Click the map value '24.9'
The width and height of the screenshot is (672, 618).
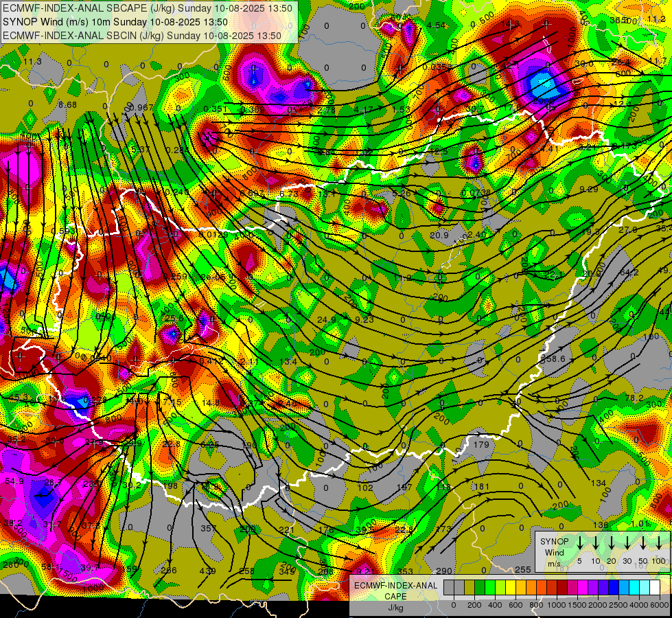[x=327, y=319]
